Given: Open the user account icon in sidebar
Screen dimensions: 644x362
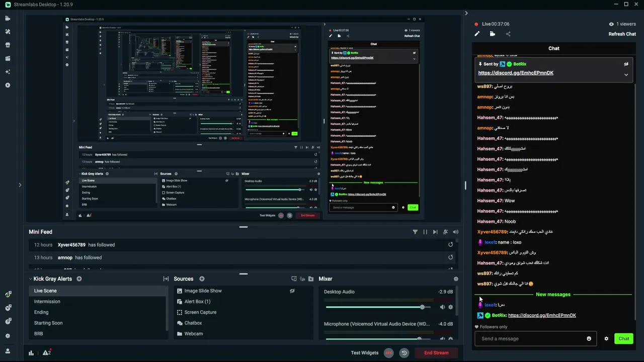Looking at the screenshot, I should (x=8, y=351).
